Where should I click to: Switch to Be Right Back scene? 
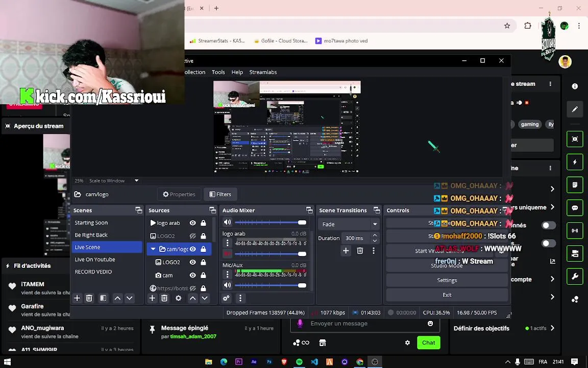[x=107, y=235]
